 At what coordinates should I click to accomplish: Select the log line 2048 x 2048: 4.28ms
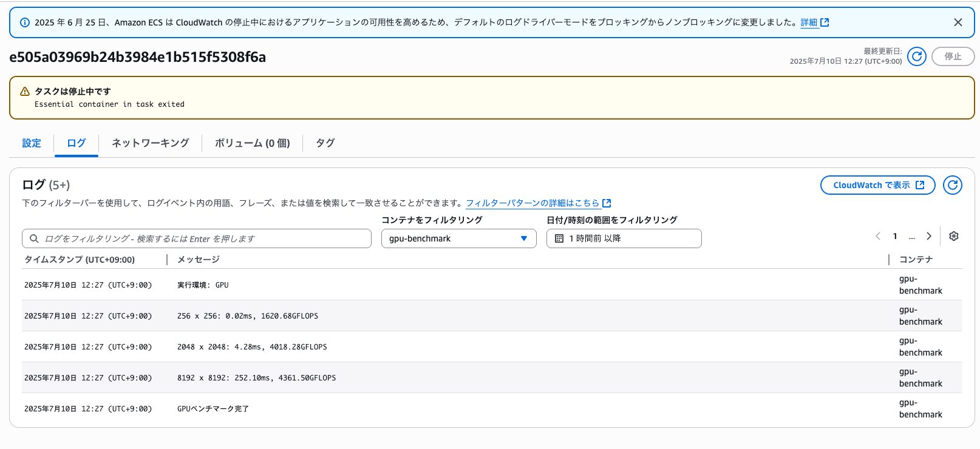pos(252,347)
